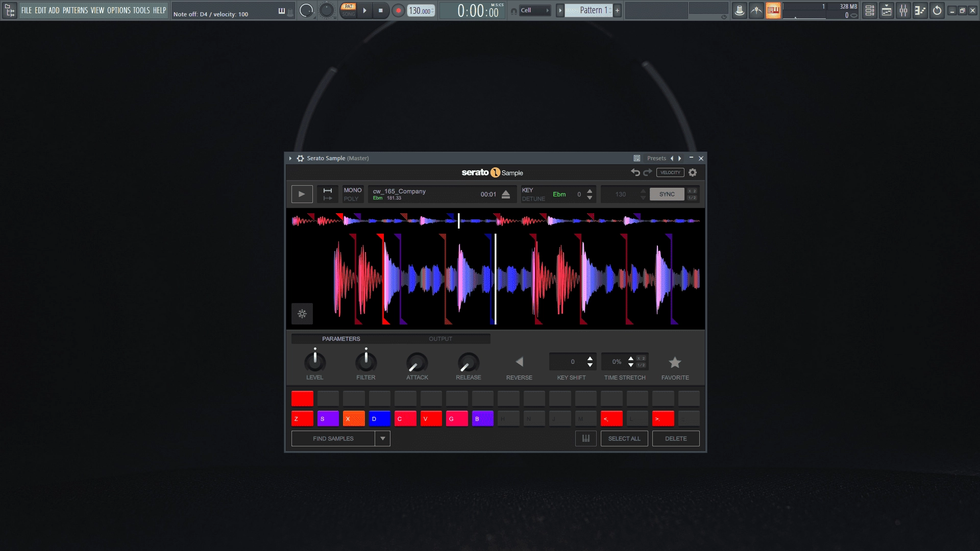Select previous preset arrow

click(x=672, y=158)
